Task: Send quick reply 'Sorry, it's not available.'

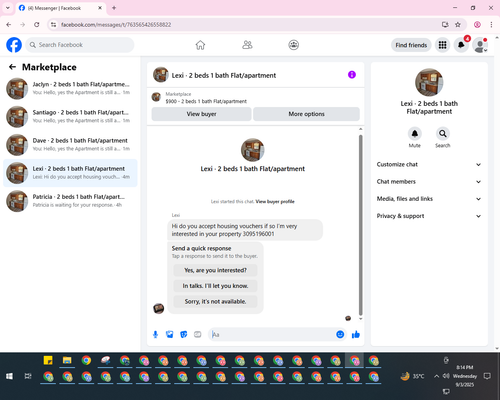Action: 215,302
